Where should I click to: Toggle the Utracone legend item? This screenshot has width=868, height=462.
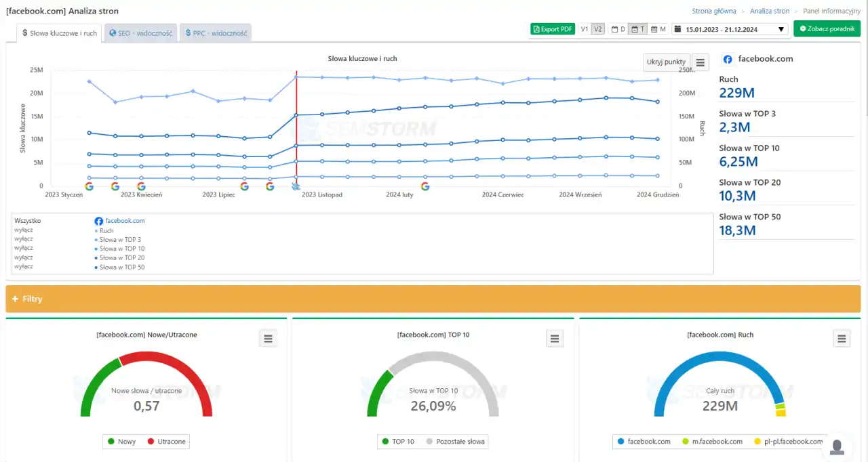pyautogui.click(x=168, y=442)
